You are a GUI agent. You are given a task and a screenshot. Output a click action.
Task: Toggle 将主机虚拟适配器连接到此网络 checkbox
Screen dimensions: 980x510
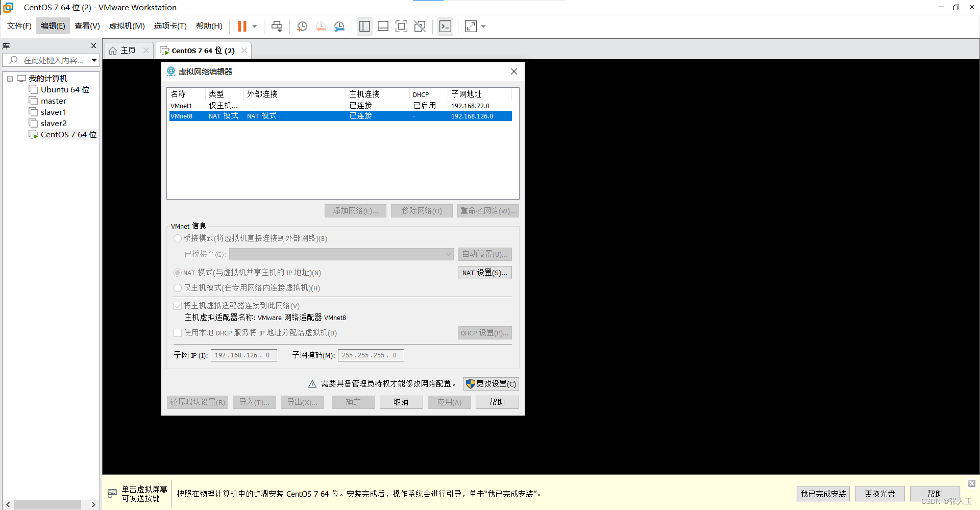[x=178, y=306]
